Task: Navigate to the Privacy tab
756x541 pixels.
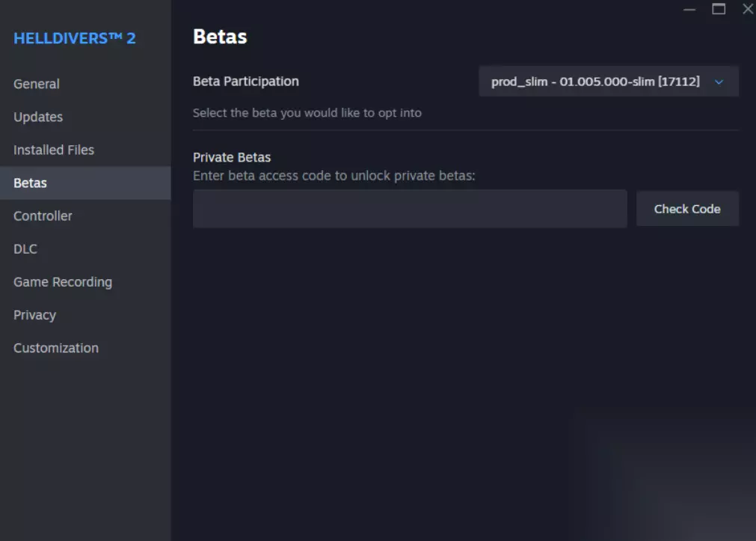Action: 34,315
